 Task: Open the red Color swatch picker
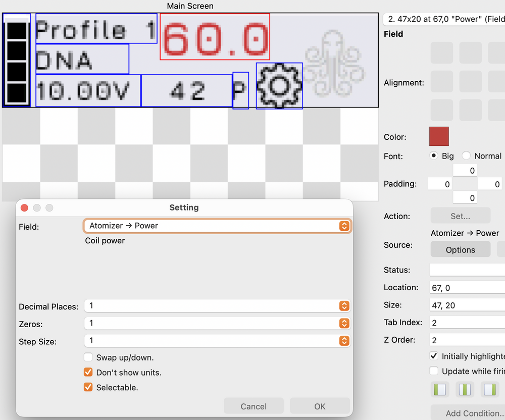point(439,137)
